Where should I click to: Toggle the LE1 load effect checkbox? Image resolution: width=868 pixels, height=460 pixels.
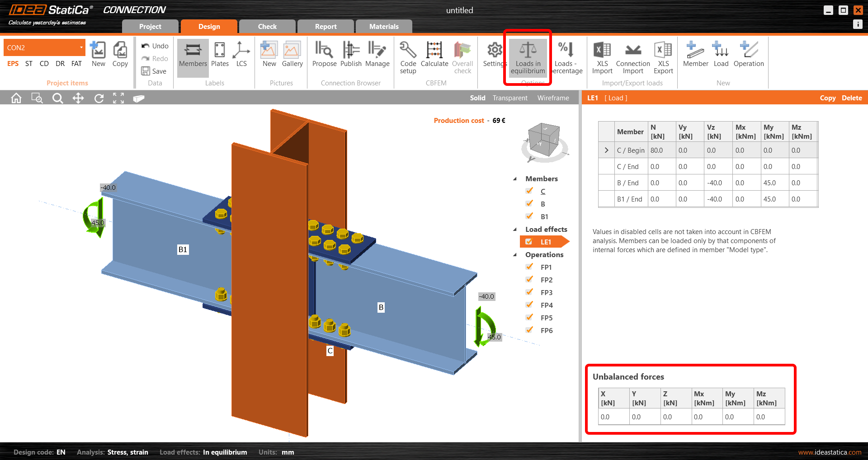coord(529,242)
